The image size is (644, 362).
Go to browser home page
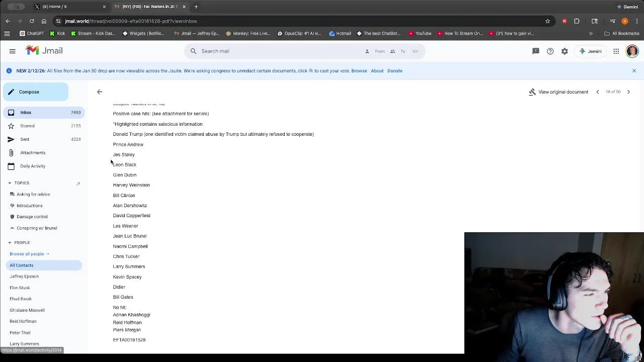tap(44, 21)
